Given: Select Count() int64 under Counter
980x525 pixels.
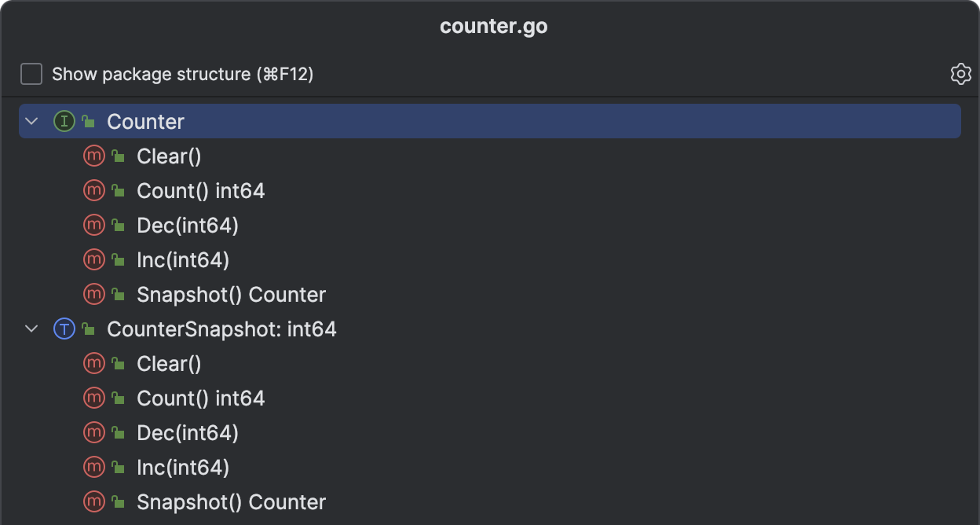Looking at the screenshot, I should coord(200,191).
